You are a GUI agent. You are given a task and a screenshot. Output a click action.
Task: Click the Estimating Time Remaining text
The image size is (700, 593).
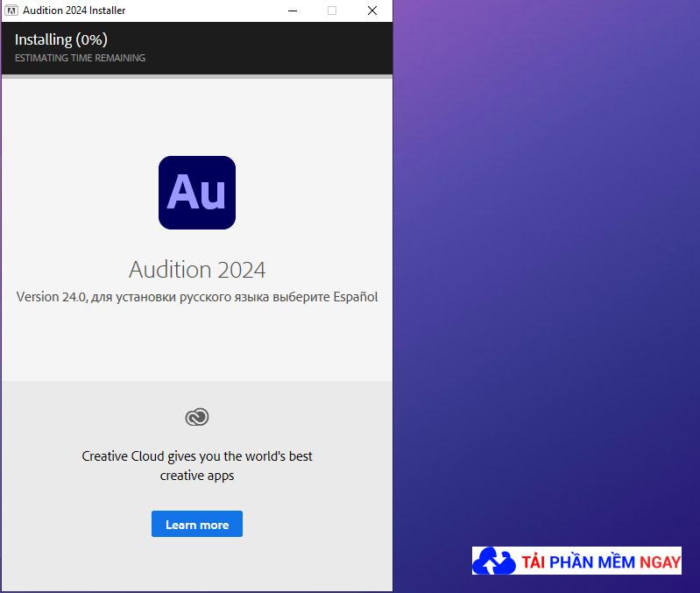coord(81,58)
